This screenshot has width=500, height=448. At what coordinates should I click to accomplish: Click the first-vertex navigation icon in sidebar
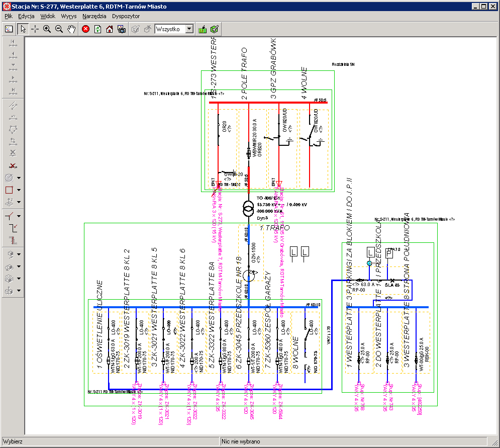(x=13, y=43)
